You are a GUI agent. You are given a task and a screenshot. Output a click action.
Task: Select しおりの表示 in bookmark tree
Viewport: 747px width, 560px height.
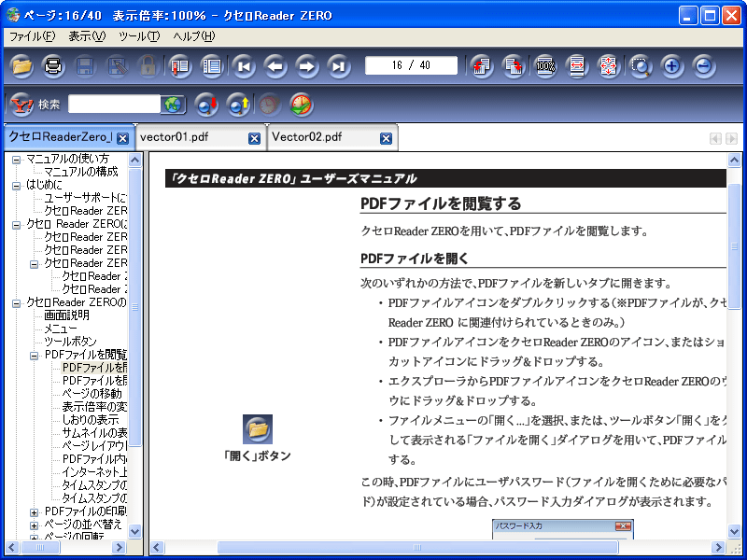click(91, 420)
